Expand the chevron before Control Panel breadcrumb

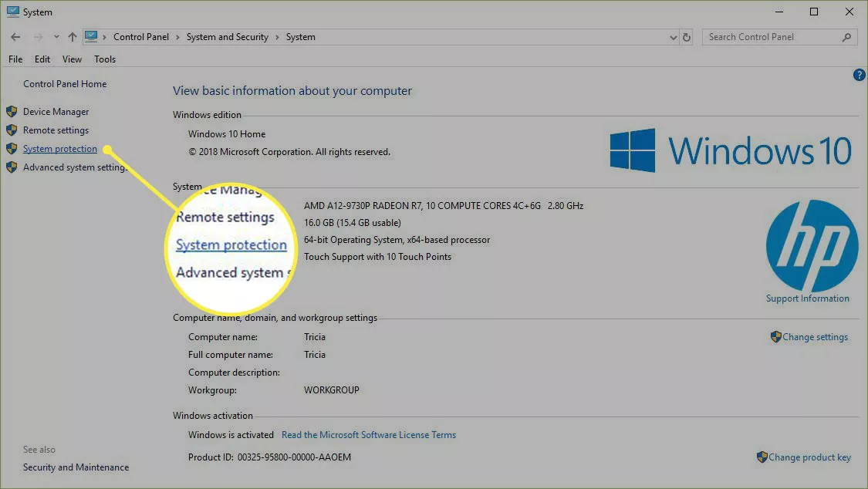(104, 37)
